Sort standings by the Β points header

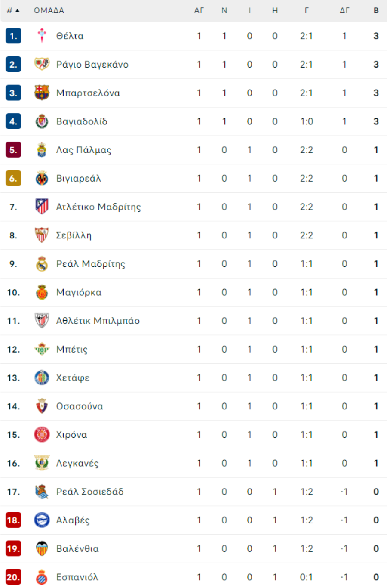(376, 10)
